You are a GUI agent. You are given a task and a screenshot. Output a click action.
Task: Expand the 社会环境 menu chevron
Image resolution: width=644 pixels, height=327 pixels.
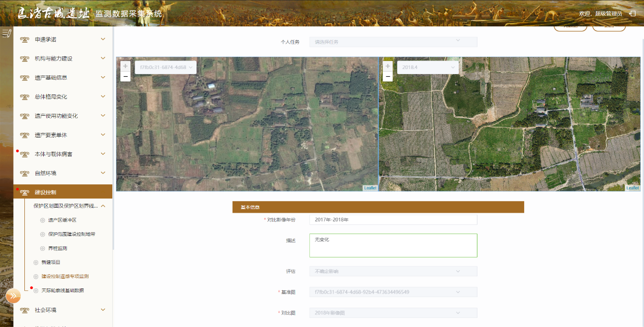[x=103, y=310]
